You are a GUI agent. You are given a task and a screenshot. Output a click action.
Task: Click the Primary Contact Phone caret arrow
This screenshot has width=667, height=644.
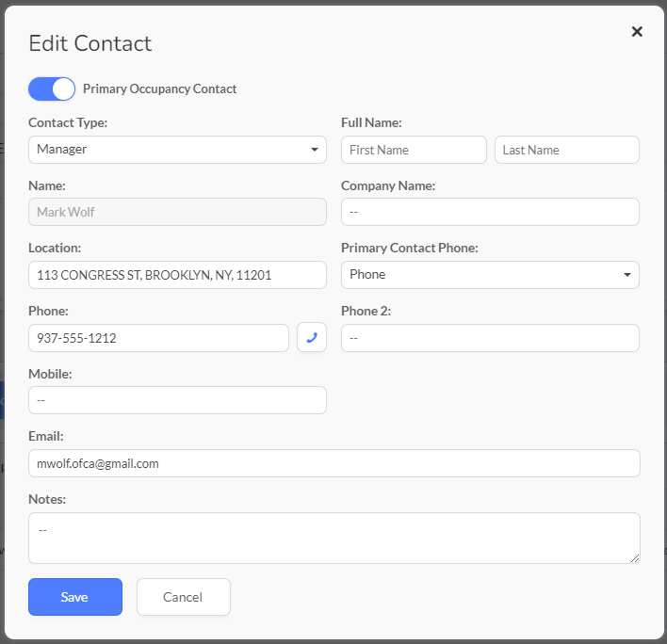click(627, 275)
